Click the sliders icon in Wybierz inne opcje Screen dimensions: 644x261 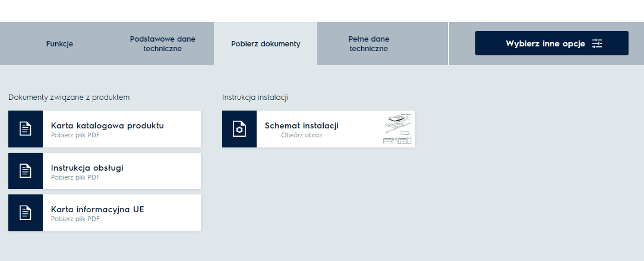tap(597, 43)
